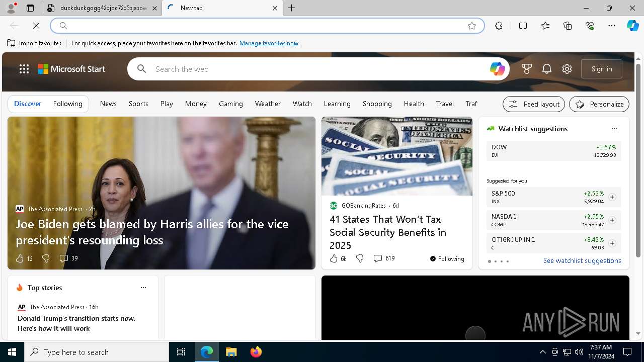Open the Extensions puzzle icon
This screenshot has width=644, height=362.
click(x=499, y=26)
